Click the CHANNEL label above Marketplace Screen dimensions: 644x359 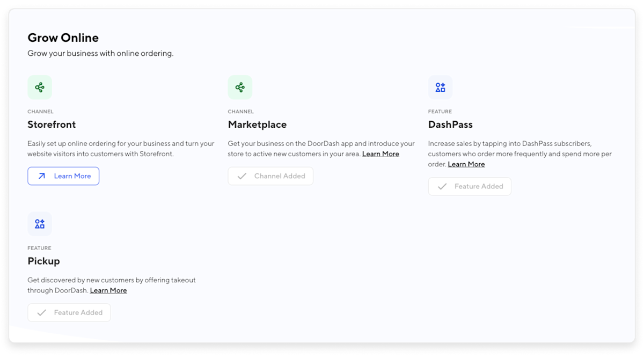241,112
